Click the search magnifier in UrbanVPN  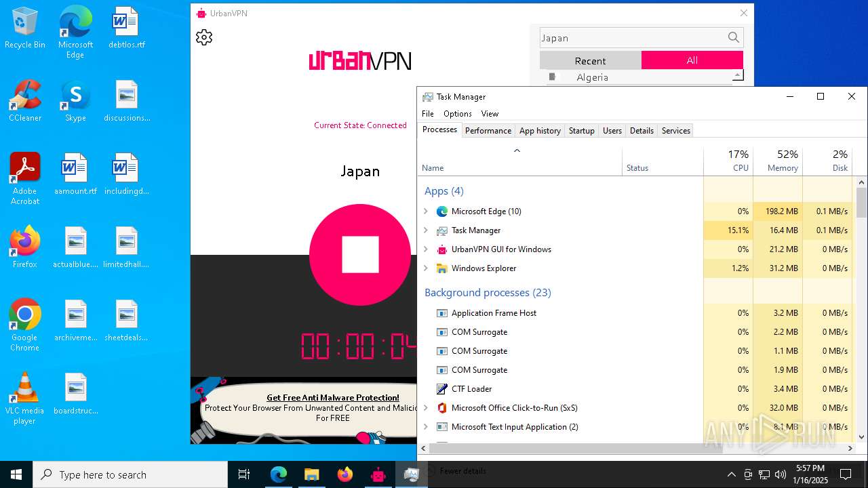pyautogui.click(x=734, y=38)
